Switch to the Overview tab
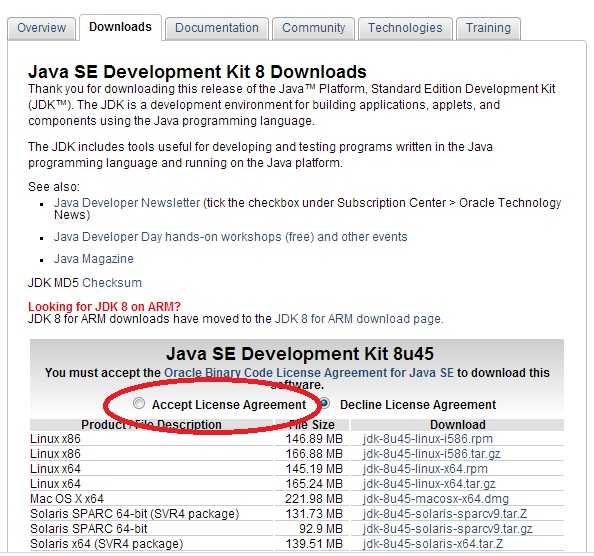594x556 pixels. 42,28
